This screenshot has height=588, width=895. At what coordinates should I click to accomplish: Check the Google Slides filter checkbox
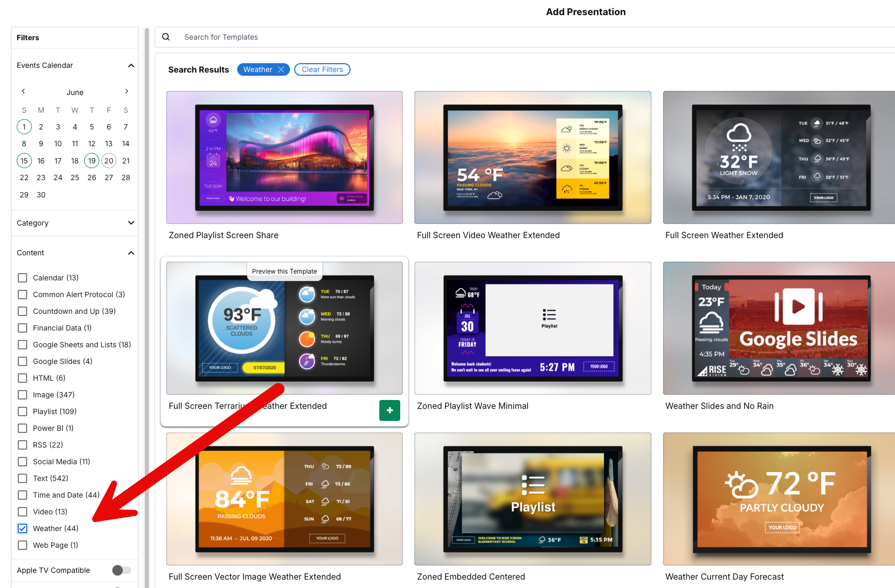22,361
